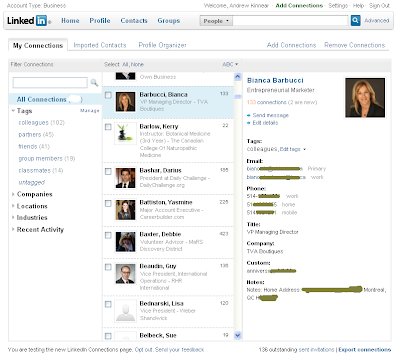
Task: Open Bianca Barbucci's large profile photo
Action: coord(365,97)
